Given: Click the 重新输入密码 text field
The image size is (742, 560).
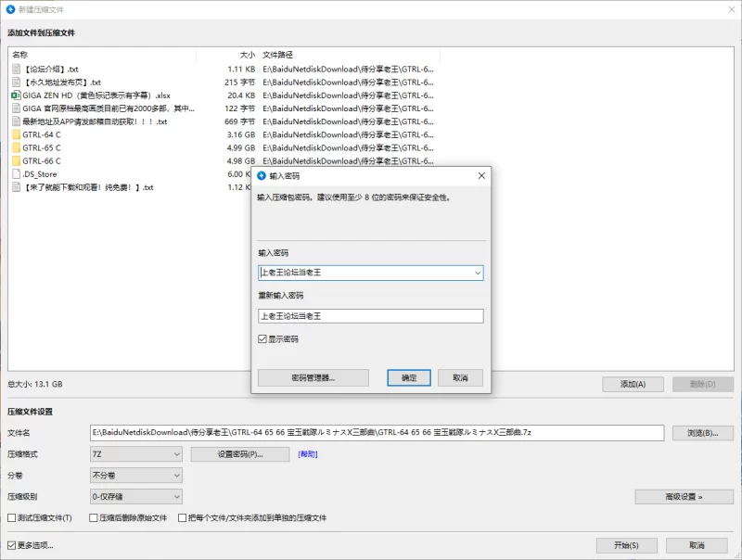Looking at the screenshot, I should pyautogui.click(x=371, y=316).
